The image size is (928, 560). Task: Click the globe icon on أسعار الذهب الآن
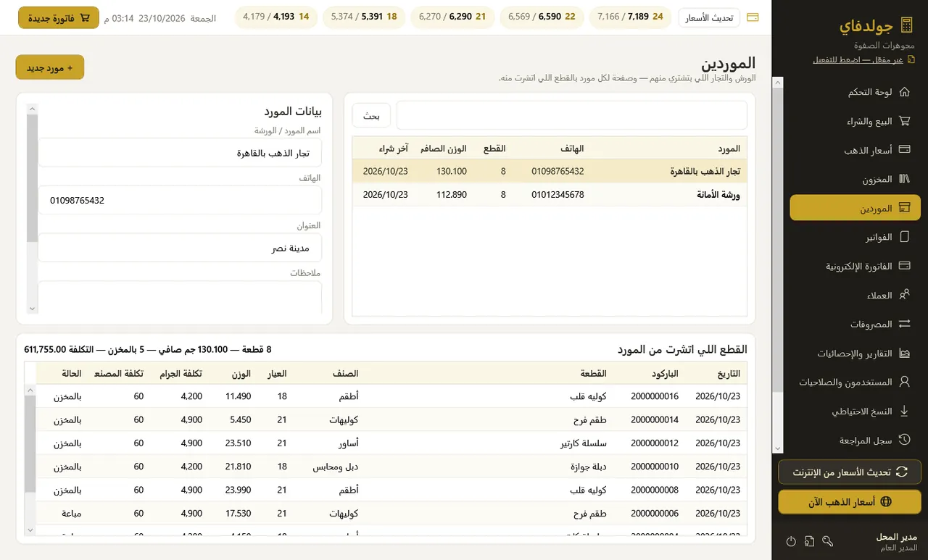(x=884, y=501)
